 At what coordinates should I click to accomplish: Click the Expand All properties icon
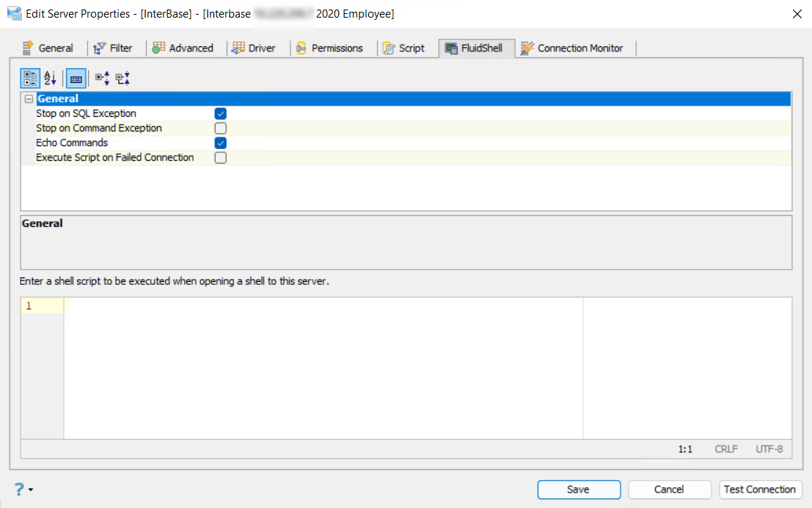(x=103, y=78)
